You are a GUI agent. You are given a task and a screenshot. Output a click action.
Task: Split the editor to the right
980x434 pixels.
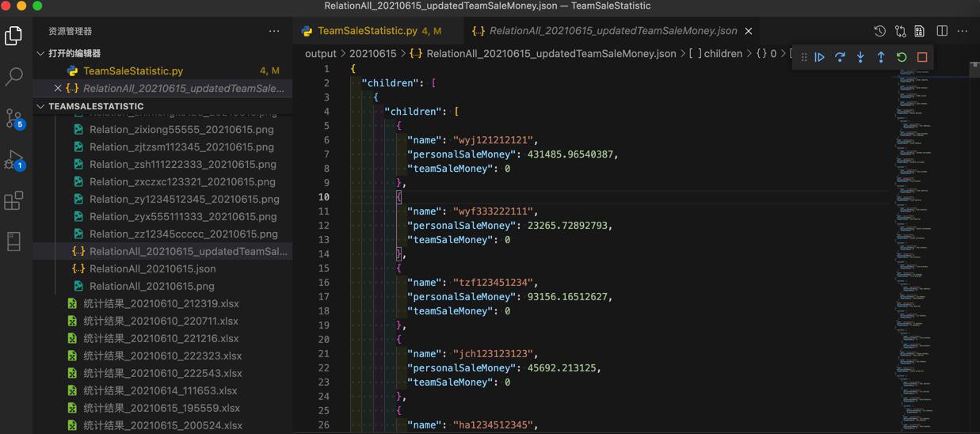pyautogui.click(x=942, y=31)
